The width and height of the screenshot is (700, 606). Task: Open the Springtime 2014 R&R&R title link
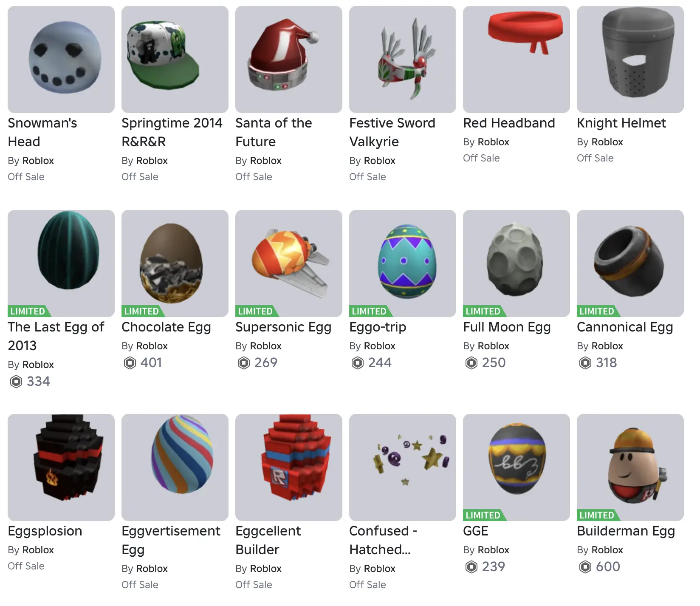172,132
